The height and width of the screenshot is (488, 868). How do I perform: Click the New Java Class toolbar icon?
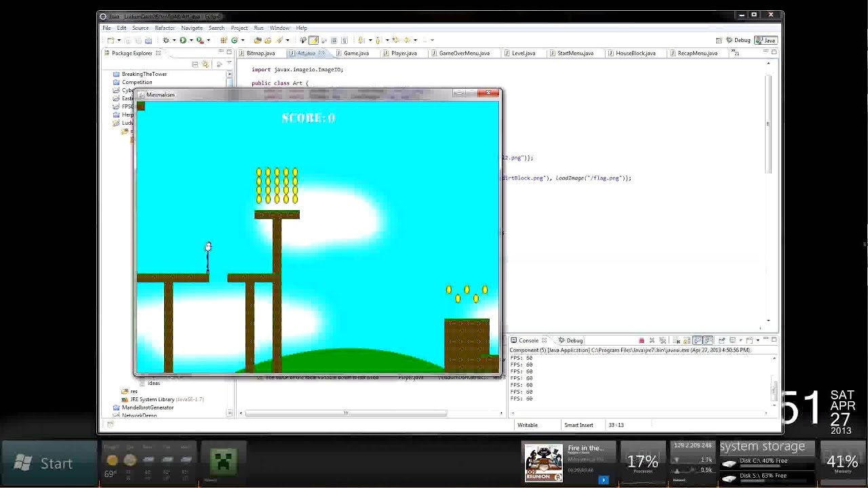coord(234,40)
